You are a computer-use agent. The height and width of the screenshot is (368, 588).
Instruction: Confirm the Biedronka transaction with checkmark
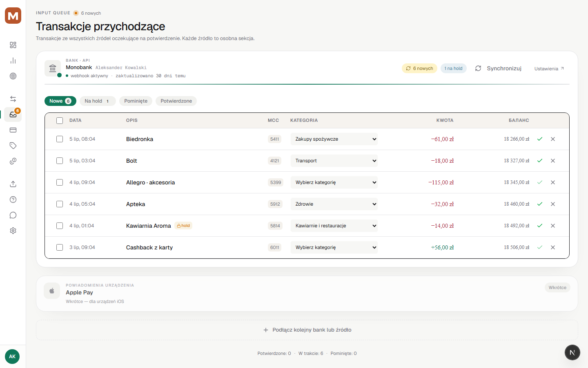[540, 139]
